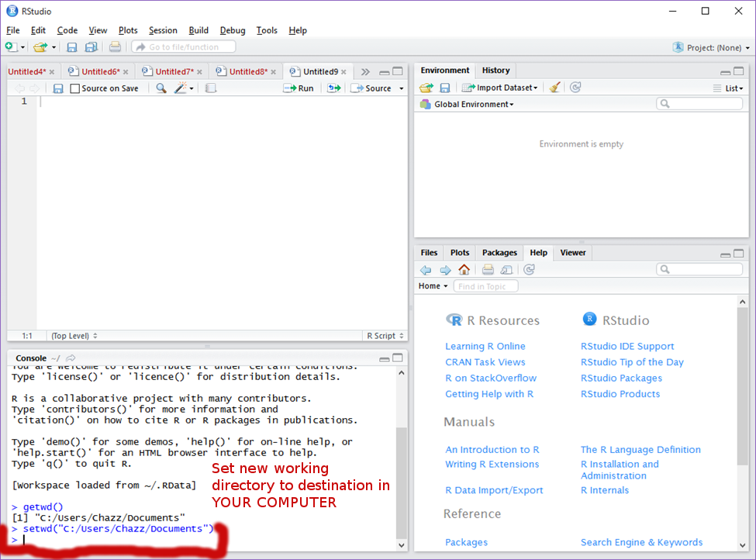This screenshot has width=756, height=560.
Task: Open the Tools menu
Action: 267,30
